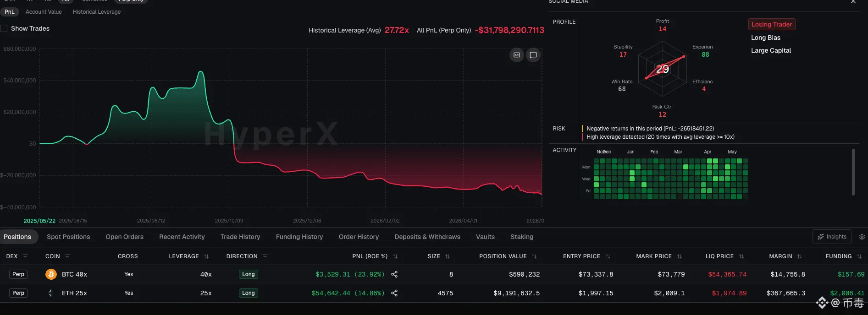
Task: Click the Long Bias label
Action: point(766,38)
